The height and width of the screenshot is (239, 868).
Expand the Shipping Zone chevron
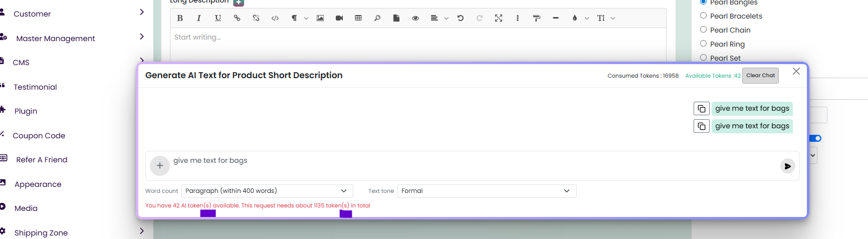click(142, 231)
